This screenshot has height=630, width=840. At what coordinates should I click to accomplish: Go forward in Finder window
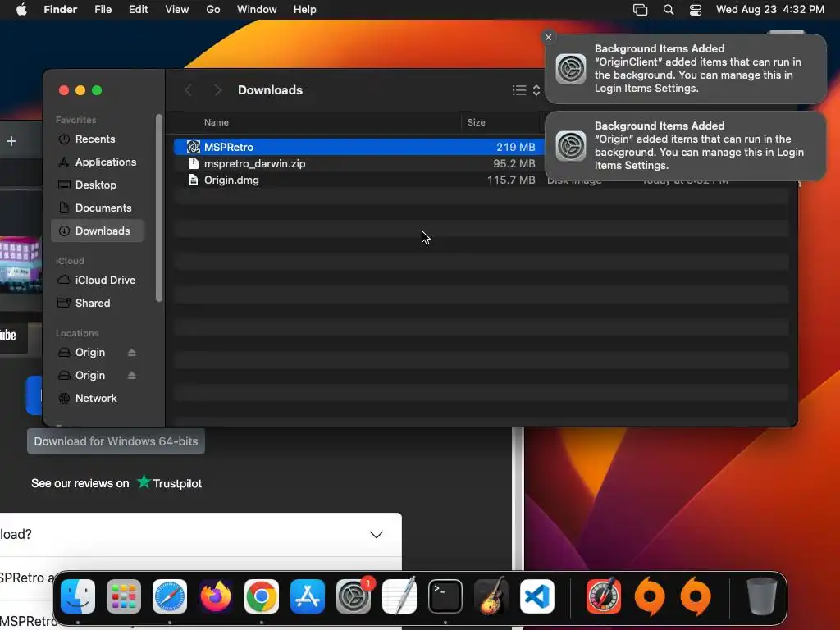217,90
